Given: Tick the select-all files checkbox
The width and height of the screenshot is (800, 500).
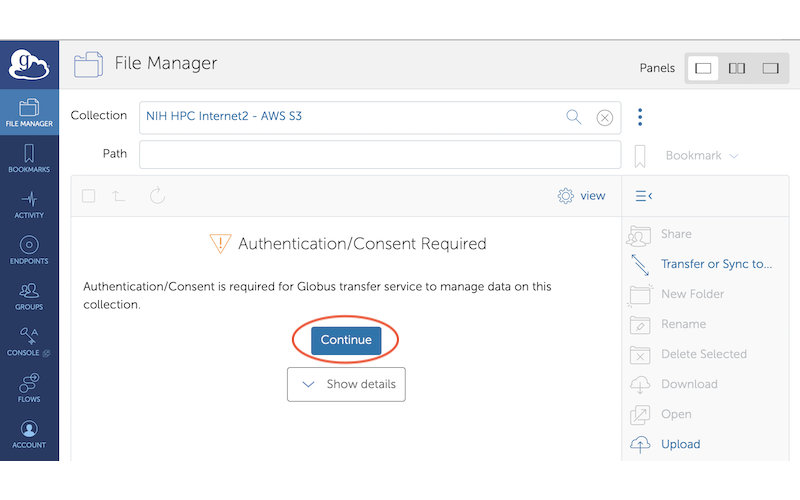Looking at the screenshot, I should point(89,196).
